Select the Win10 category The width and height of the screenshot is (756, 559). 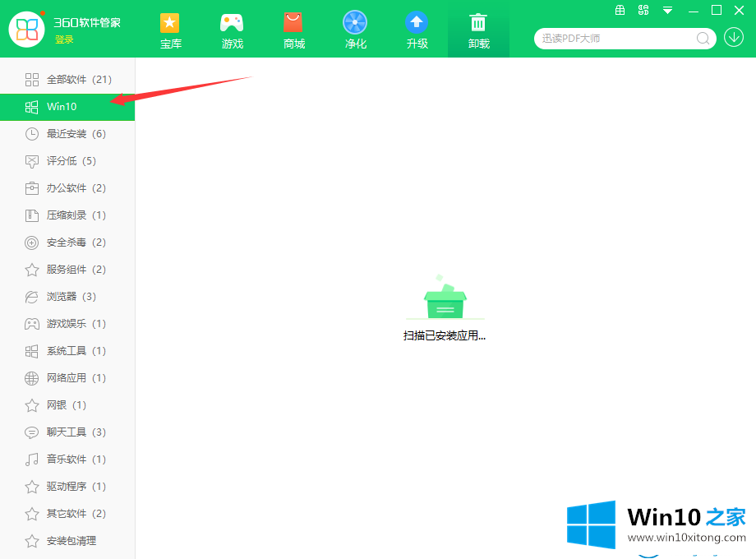point(67,107)
